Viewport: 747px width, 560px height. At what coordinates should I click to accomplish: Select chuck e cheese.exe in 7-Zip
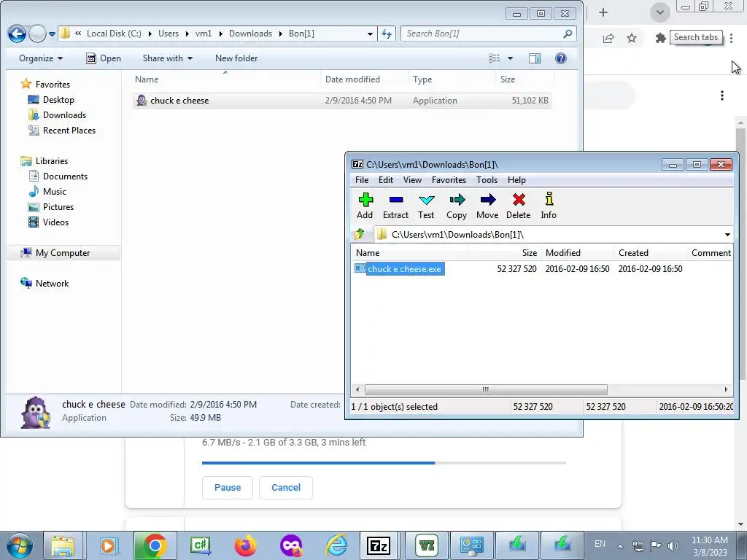[x=404, y=269]
